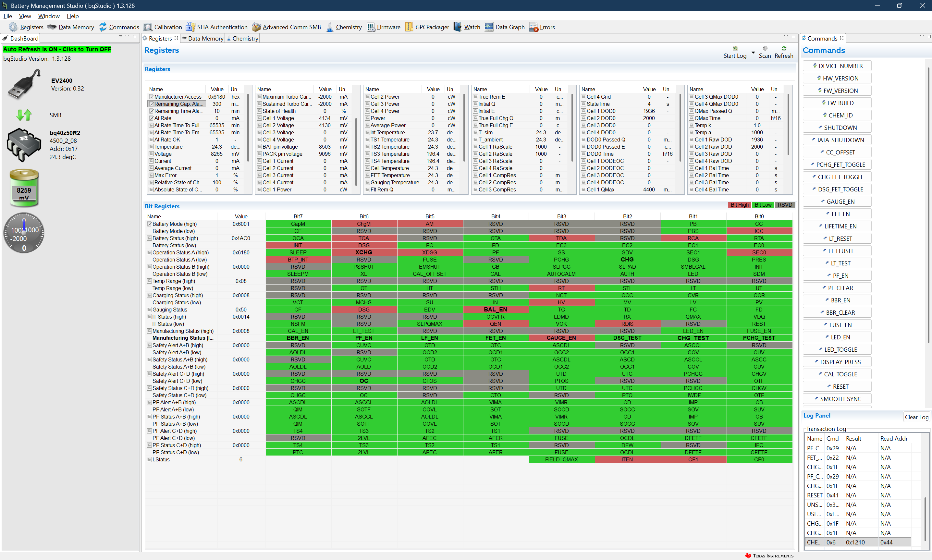Toggle PF_EN bit cell in Bit Registers table

(364, 338)
